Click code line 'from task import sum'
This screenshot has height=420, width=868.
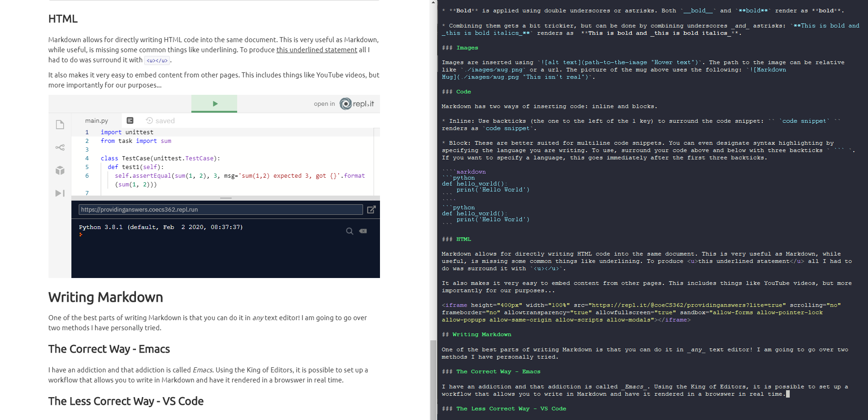click(136, 141)
